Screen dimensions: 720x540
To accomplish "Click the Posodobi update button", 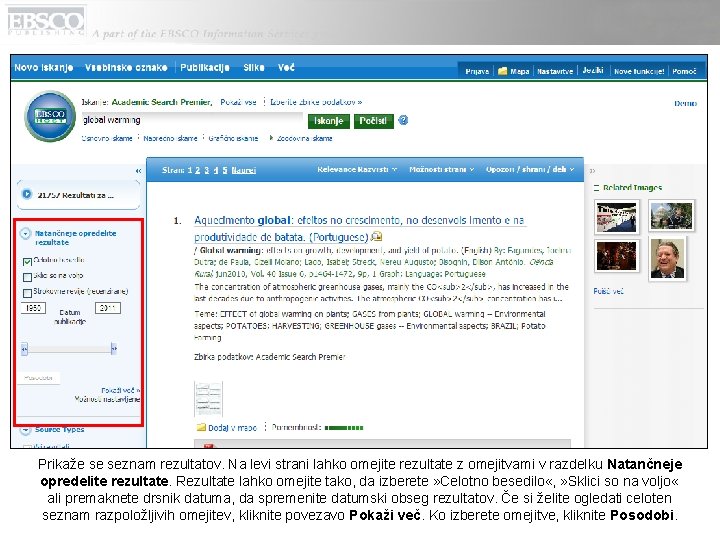I will [39, 378].
